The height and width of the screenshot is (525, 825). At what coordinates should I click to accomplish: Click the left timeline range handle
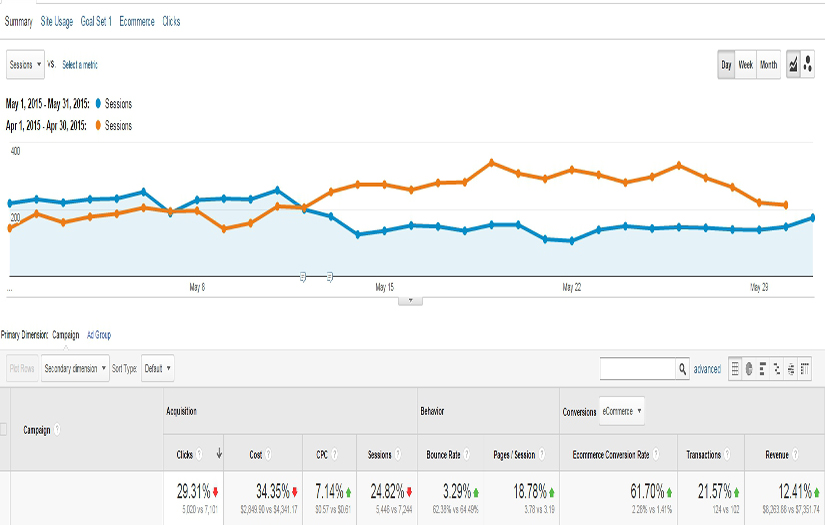[x=303, y=277]
